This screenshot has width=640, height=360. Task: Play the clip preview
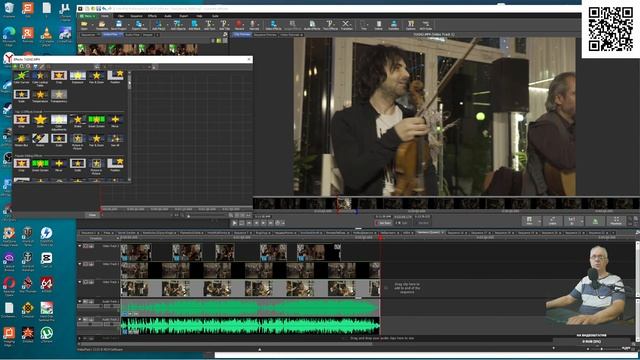click(x=234, y=223)
